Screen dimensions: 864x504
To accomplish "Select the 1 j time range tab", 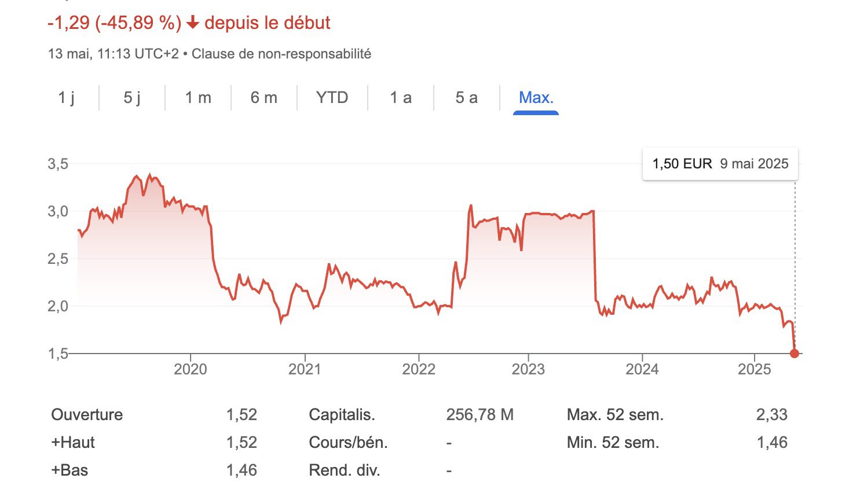I will [x=67, y=97].
